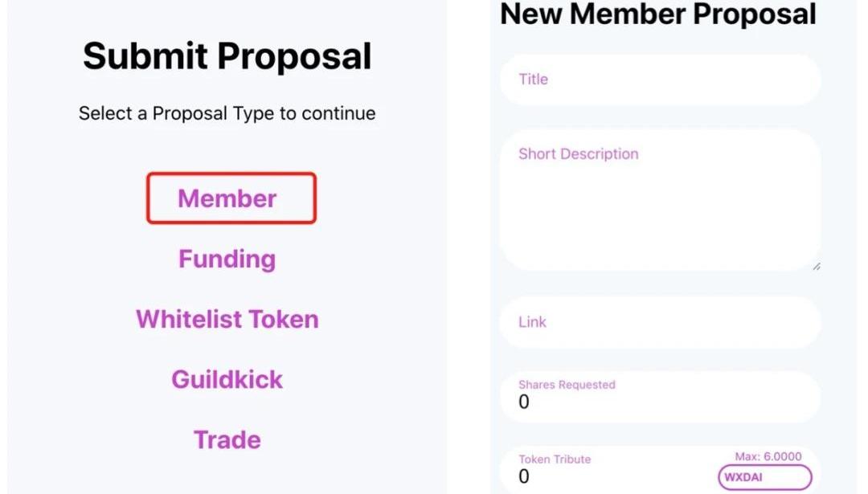
Task: Click the Token Tribute label text
Action: (555, 459)
